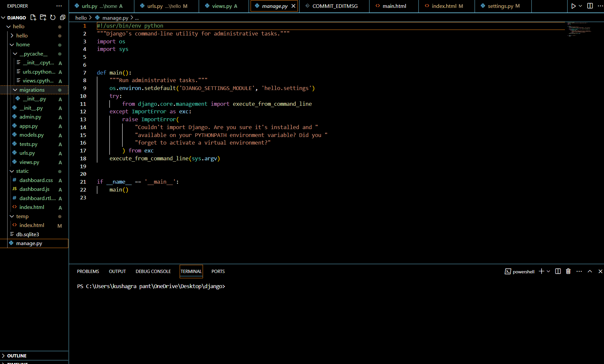The width and height of the screenshot is (604, 364).
Task: Open Explorer views and more actions menu
Action: click(x=59, y=6)
